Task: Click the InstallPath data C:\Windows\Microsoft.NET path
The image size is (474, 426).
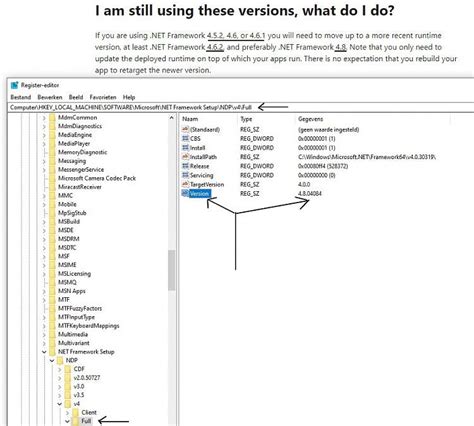Action: coord(367,157)
